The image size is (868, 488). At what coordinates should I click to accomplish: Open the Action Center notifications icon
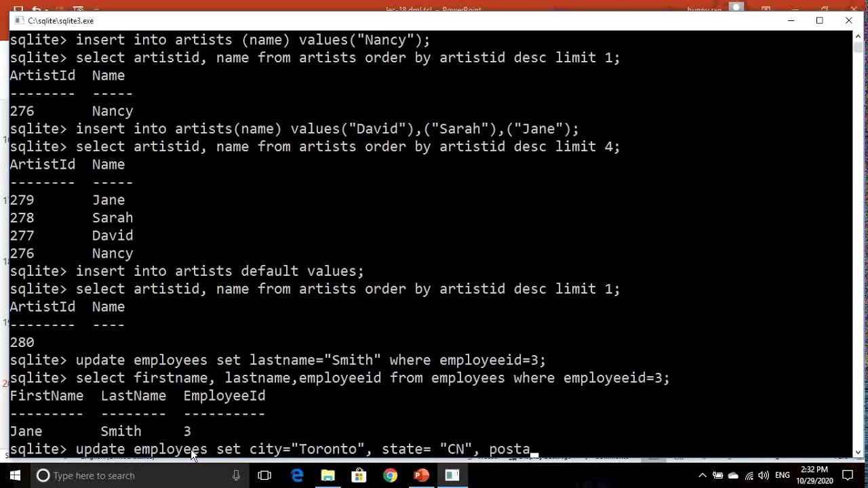click(848, 476)
